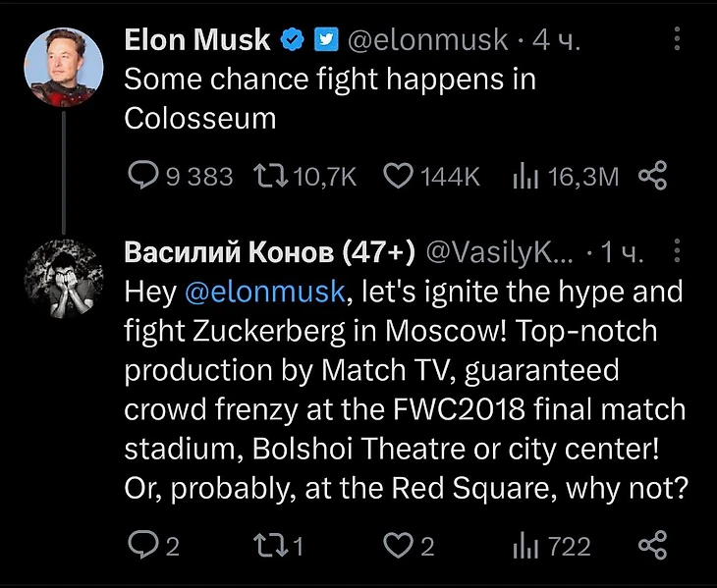Image resolution: width=717 pixels, height=588 pixels.
Task: Click the @elonmusk mention in reply text
Action: pyautogui.click(x=261, y=292)
